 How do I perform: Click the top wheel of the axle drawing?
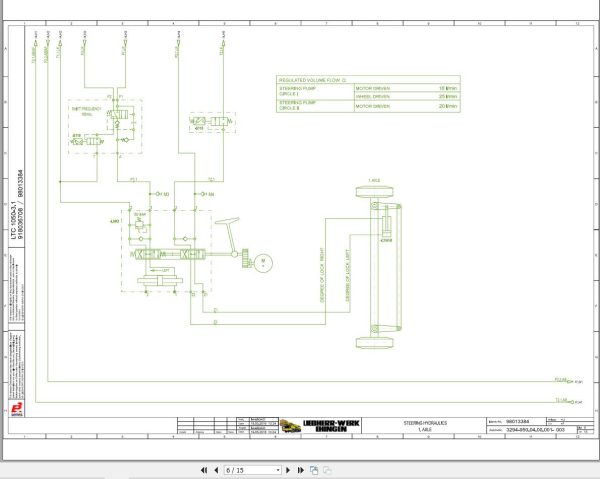point(375,192)
